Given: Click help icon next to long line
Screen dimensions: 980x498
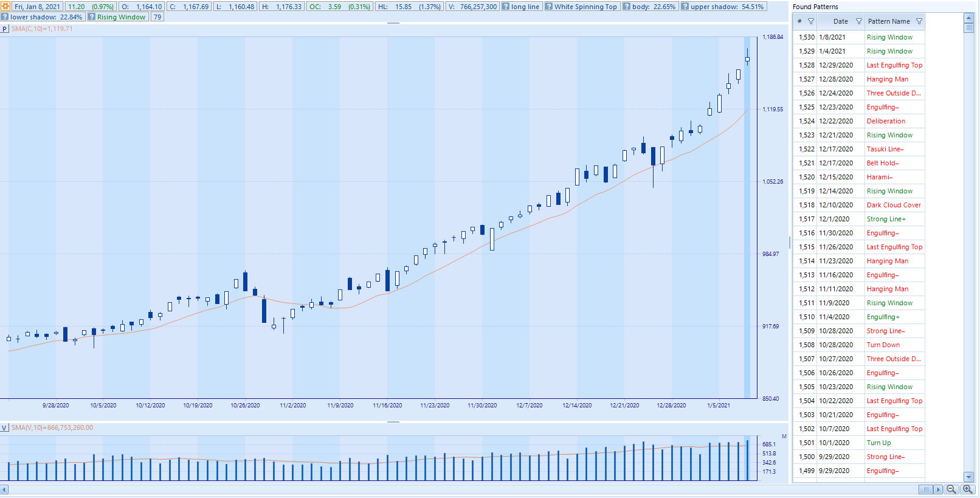Looking at the screenshot, I should click(506, 7).
